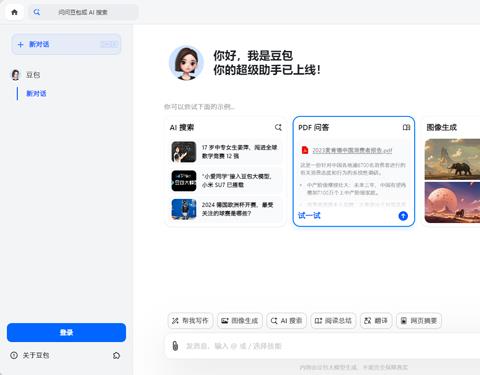The image size is (480, 375).
Task: Focus the 问问豆包或 AI 搜索 search field
Action: point(83,12)
